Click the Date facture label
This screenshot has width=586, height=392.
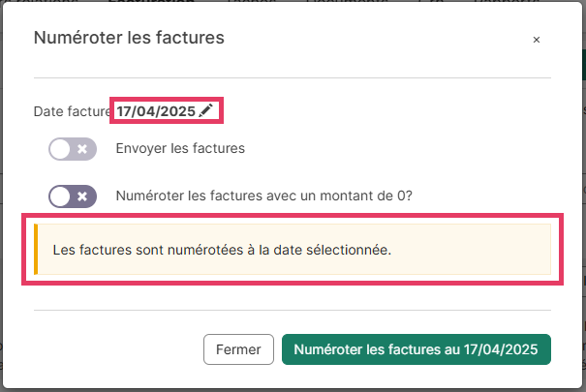coord(73,111)
